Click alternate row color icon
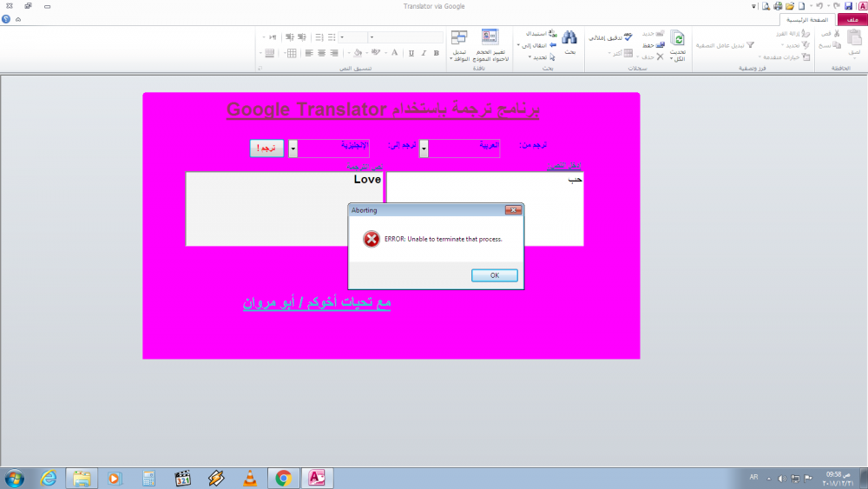This screenshot has width=868, height=489. [270, 53]
